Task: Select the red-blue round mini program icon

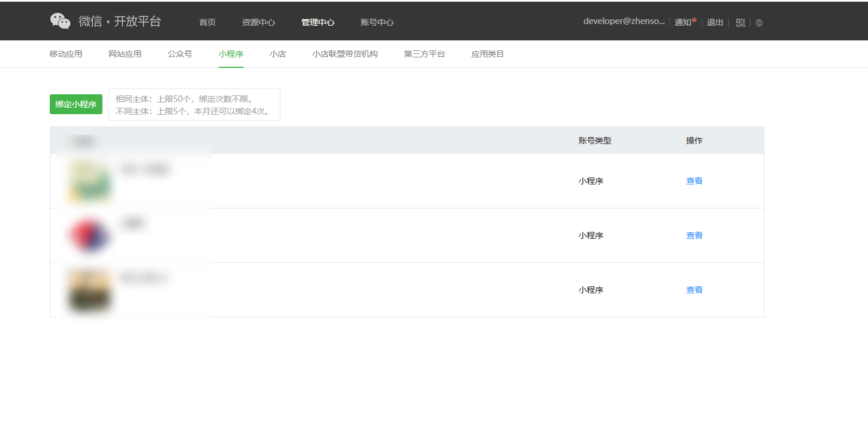Action: coord(90,235)
